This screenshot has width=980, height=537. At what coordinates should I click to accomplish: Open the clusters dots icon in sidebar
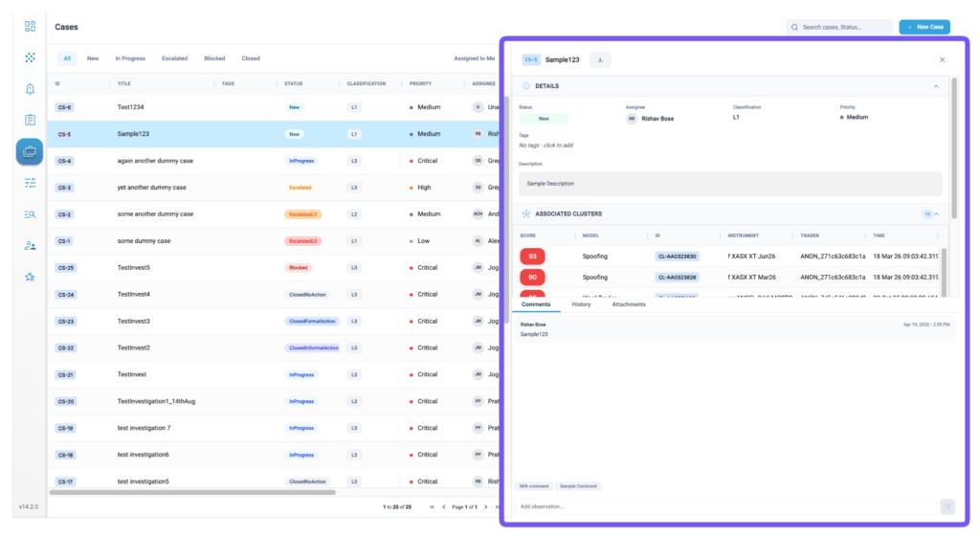pos(30,57)
